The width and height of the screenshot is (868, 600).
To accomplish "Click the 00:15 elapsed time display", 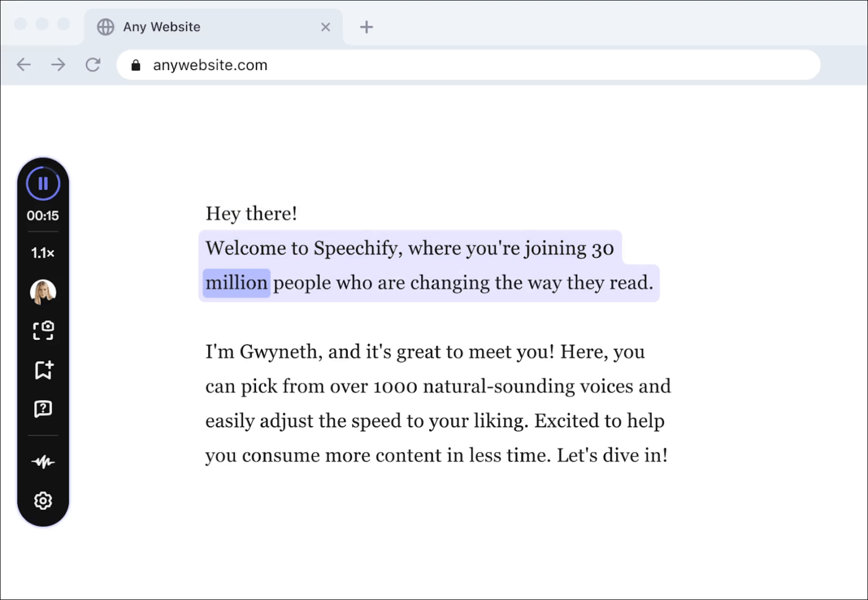I will (43, 216).
